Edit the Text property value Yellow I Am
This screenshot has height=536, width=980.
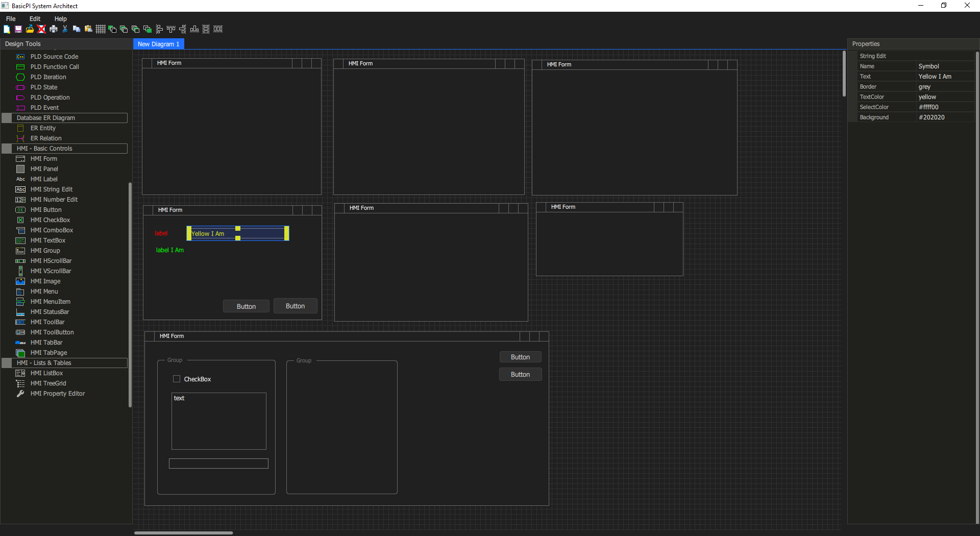click(x=945, y=77)
